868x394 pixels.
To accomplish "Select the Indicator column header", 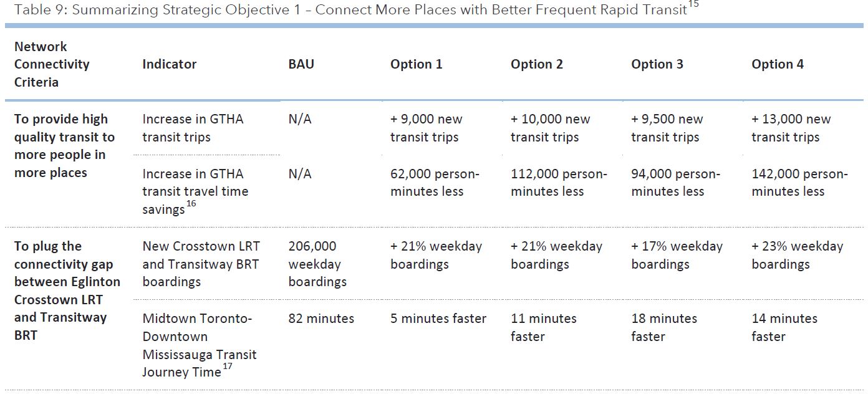I will click(169, 64).
